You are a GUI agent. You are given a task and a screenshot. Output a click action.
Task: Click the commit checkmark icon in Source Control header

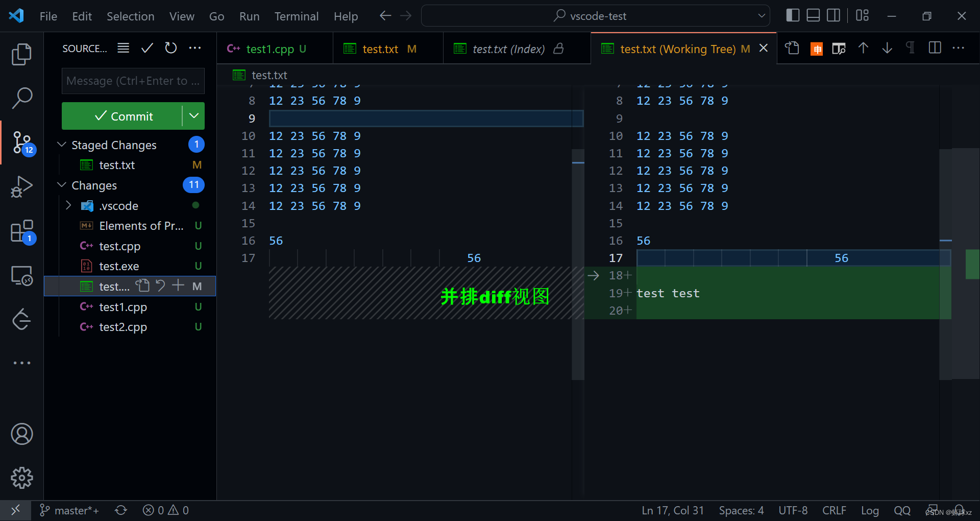[x=147, y=48]
